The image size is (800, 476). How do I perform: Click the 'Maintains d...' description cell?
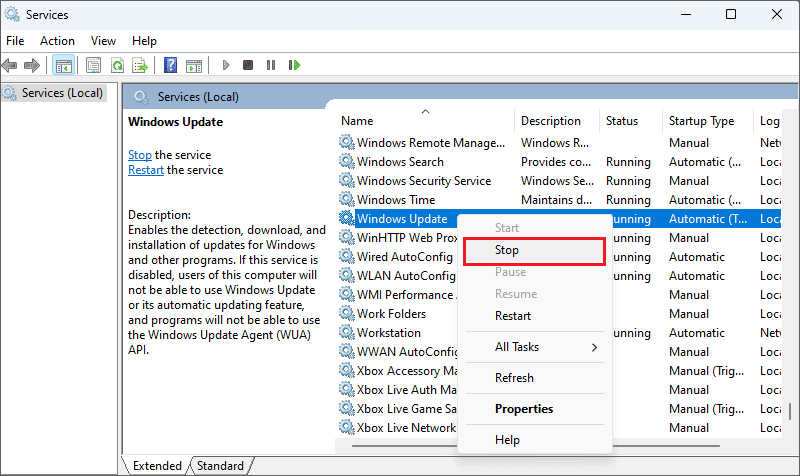pos(556,199)
